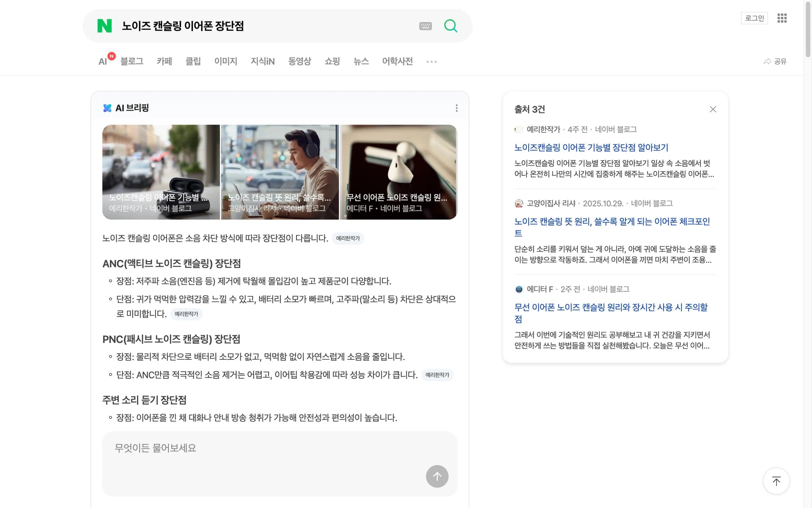Click the 고양이집사 리사 profile avatar
Screen dimensions: 812x508
[519, 204]
